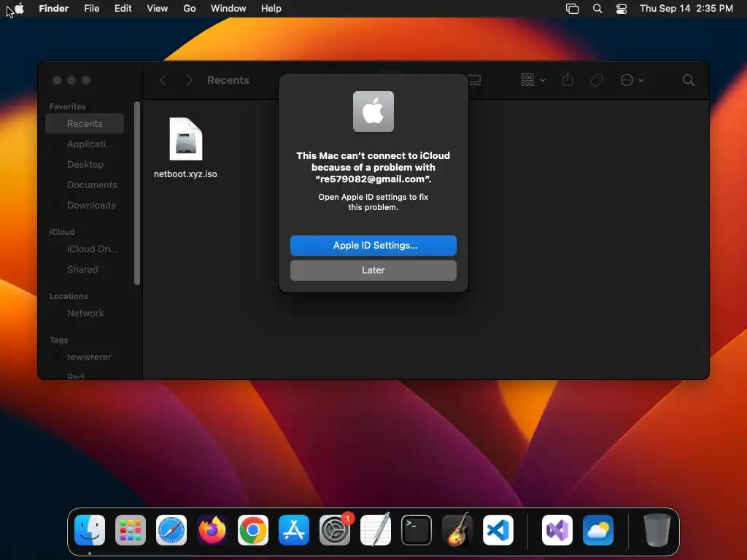The image size is (747, 560).
Task: Open System Settings in the Dock
Action: coord(335,530)
